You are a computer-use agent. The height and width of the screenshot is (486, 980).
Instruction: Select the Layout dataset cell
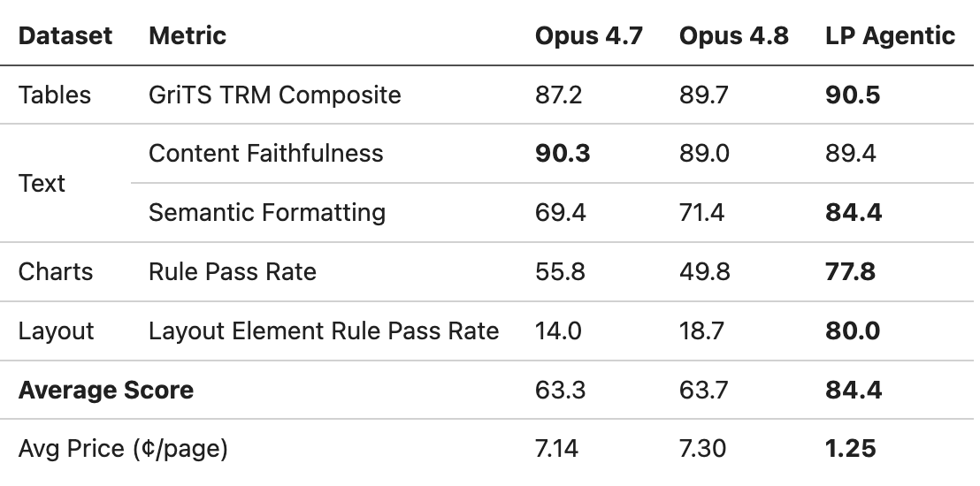[56, 330]
